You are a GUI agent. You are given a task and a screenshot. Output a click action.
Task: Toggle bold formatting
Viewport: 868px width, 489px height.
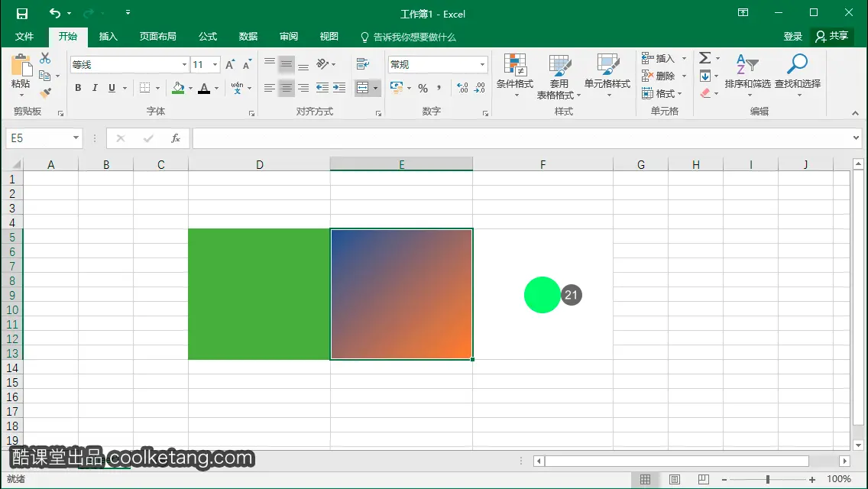(78, 88)
